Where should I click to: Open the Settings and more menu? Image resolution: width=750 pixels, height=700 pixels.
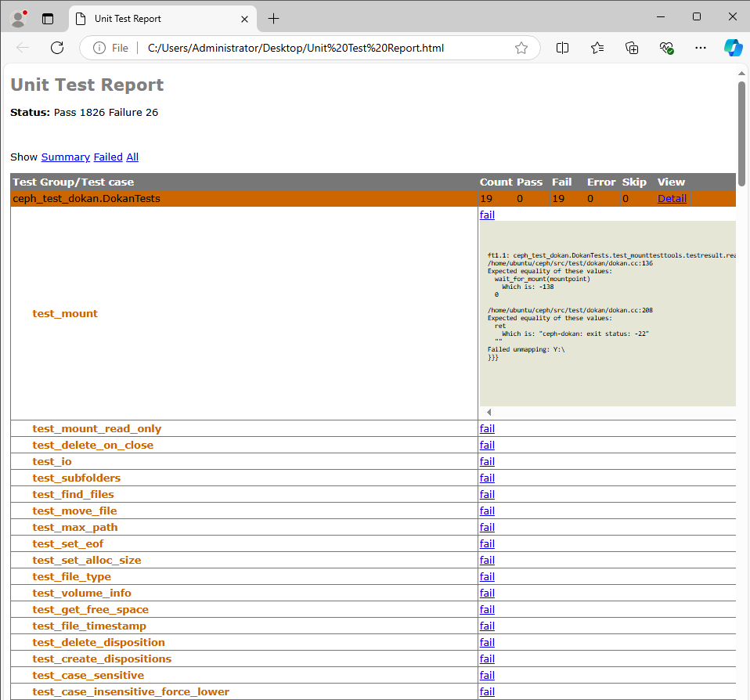point(700,48)
